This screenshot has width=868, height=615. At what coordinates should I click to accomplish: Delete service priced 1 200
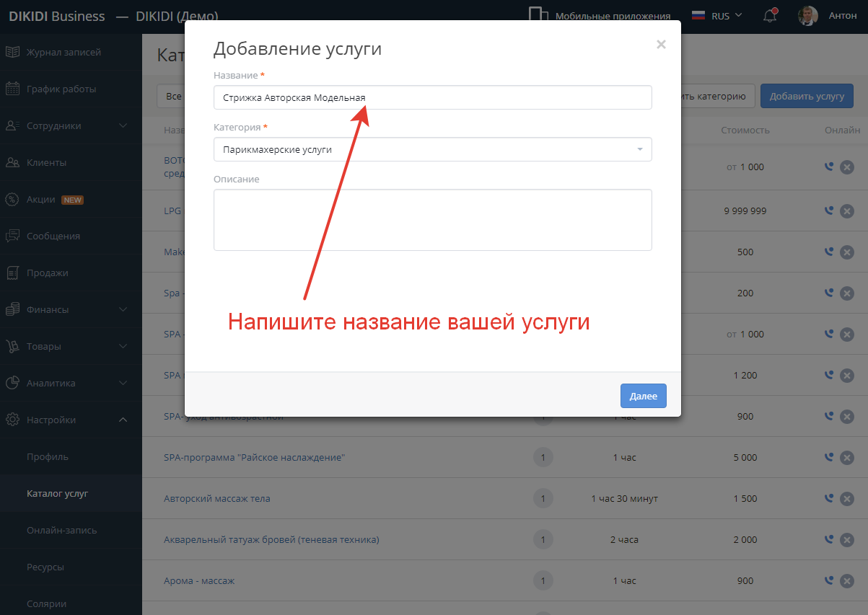847,376
